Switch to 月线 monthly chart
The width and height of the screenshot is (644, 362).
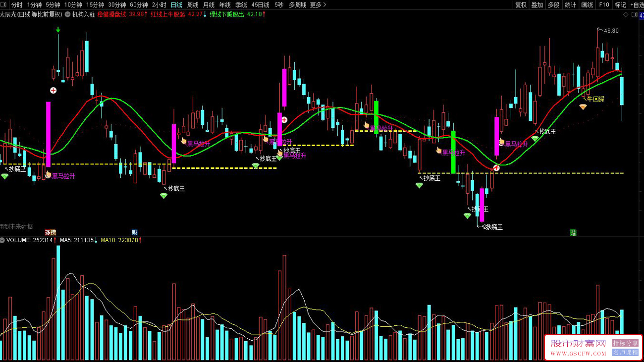(209, 5)
